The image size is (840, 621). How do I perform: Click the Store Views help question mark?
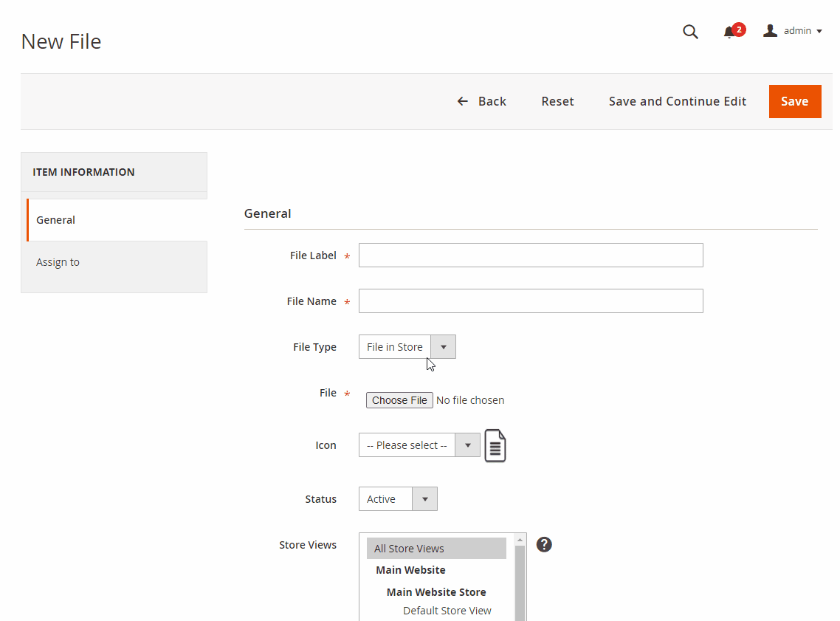(544, 545)
